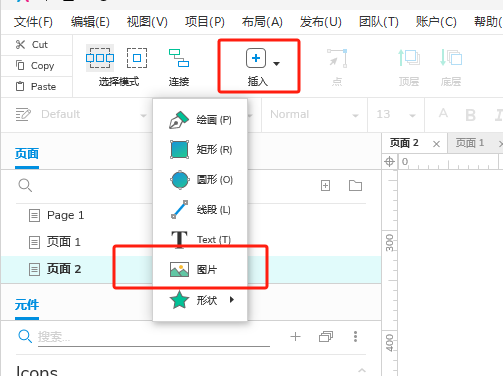Open the 发布(U) menu

click(320, 22)
